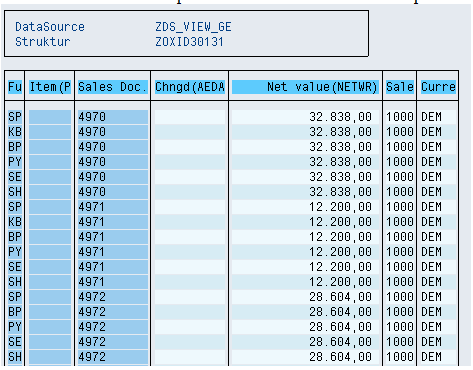Click net value 28.604,00 in SP row
473x370 pixels.
click(x=305, y=297)
